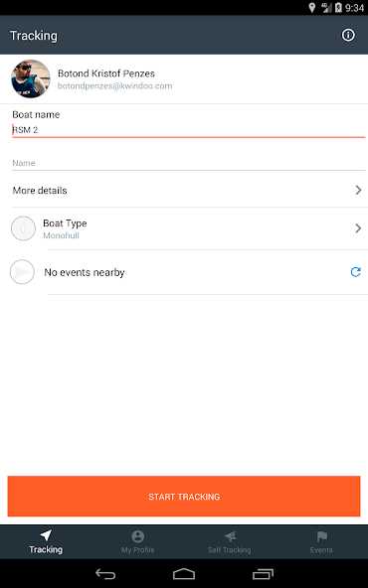This screenshot has width=368, height=588.
Task: Tap Botond's profile photo thumbnail
Action: pos(31,78)
